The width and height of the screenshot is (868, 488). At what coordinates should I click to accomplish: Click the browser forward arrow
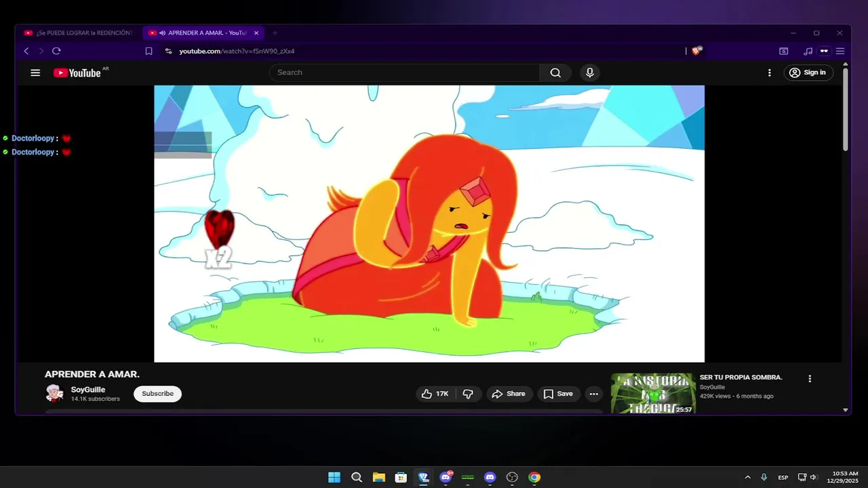click(41, 51)
